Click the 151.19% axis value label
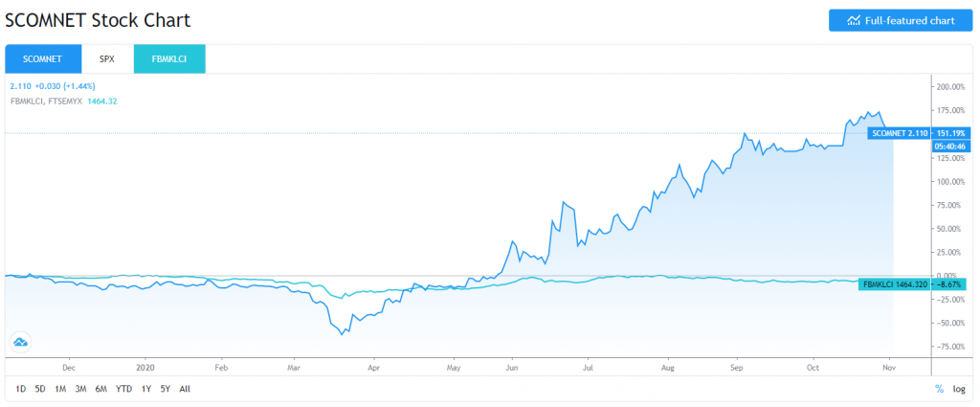Screen dimensions: 980x407 click(950, 133)
